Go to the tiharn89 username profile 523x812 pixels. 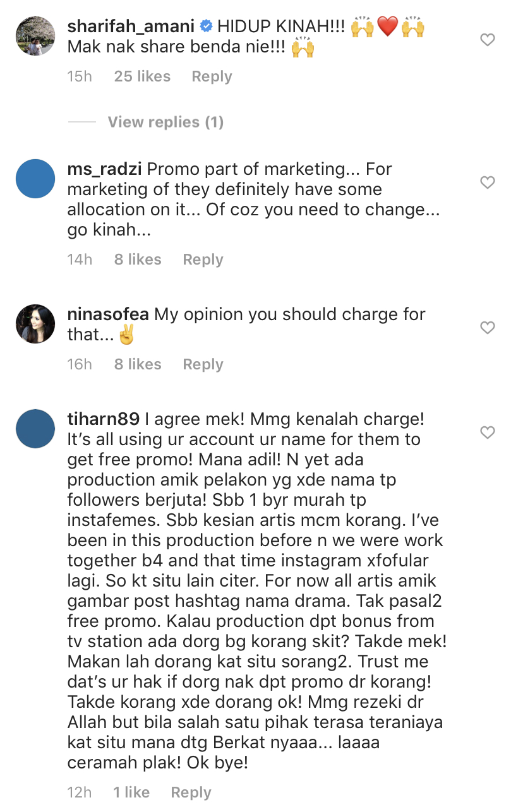[103, 419]
